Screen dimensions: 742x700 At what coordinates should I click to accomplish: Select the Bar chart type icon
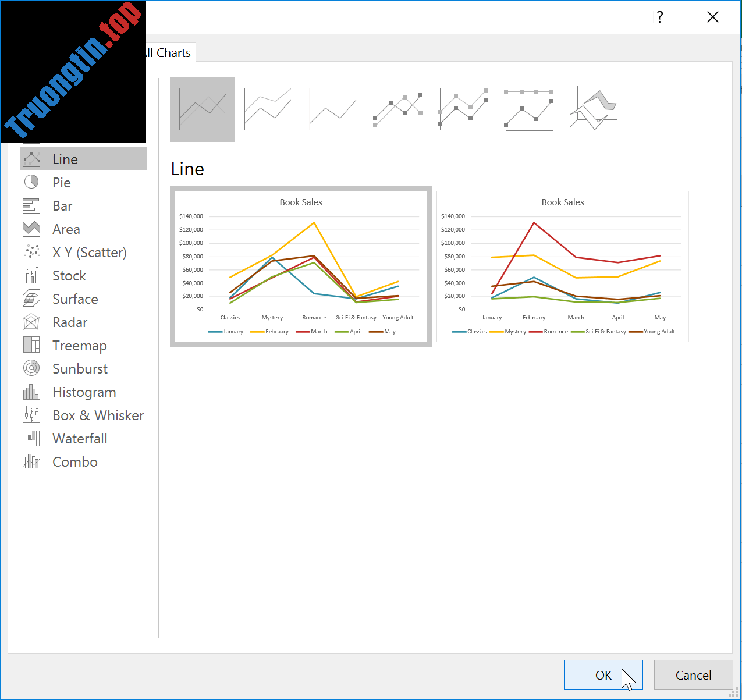tap(62, 205)
